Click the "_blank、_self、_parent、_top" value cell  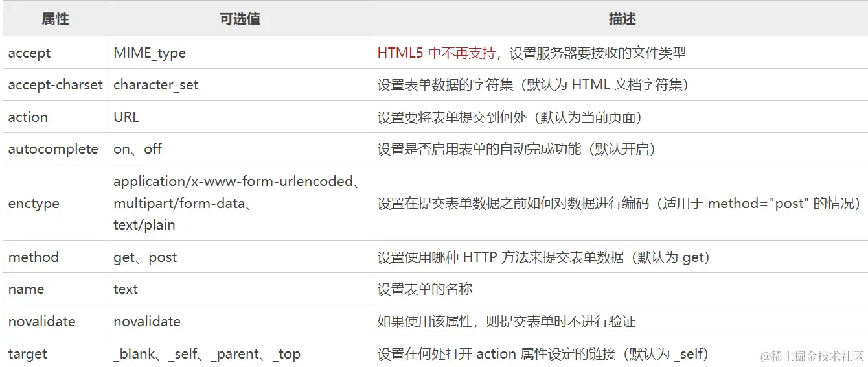(x=207, y=354)
